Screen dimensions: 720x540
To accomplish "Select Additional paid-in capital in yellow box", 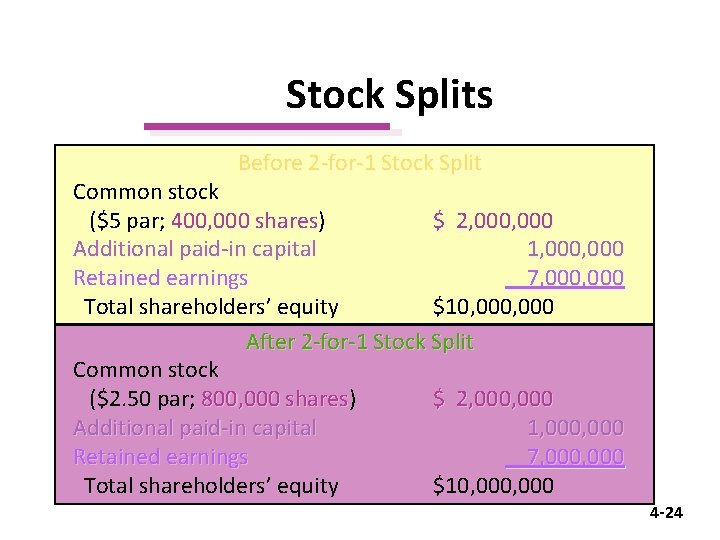I will [195, 249].
